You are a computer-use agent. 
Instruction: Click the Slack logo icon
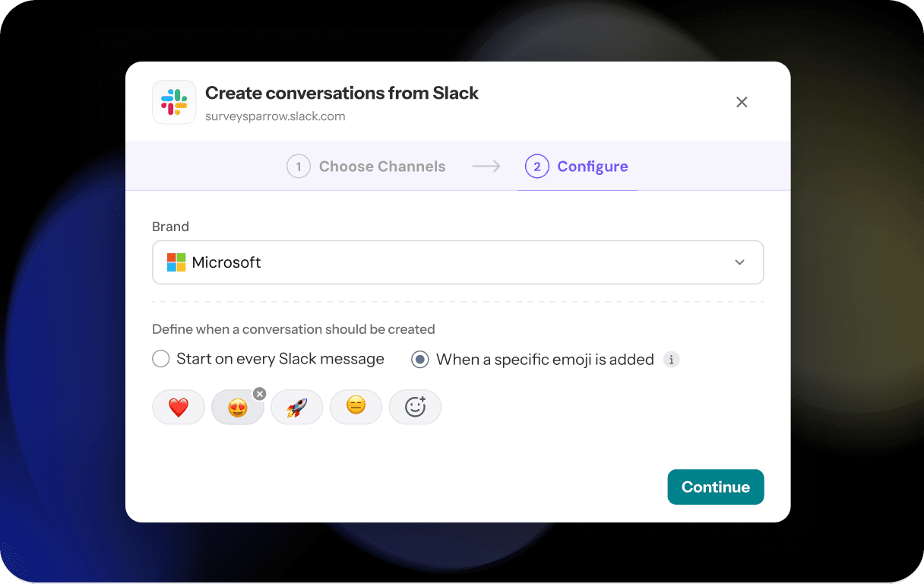click(174, 102)
